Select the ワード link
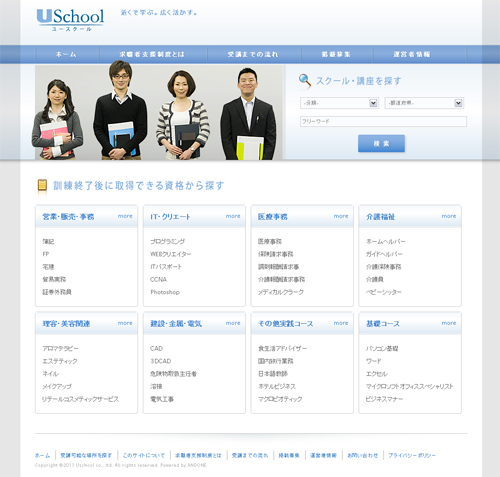 (x=373, y=361)
